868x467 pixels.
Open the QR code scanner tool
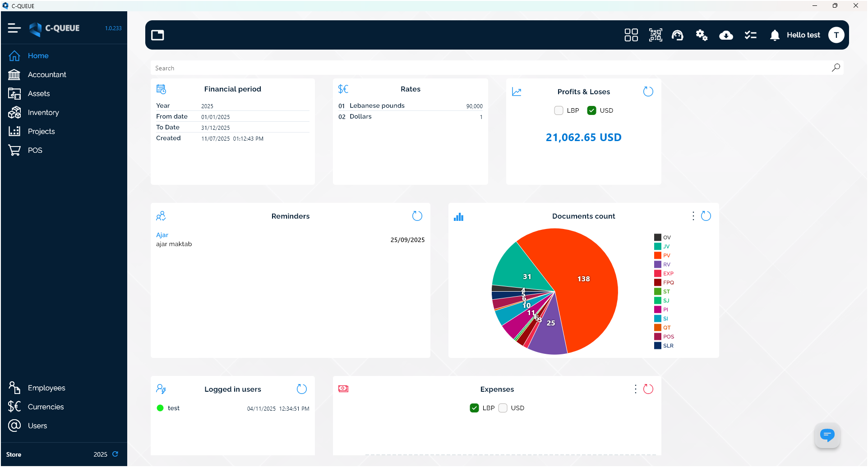pyautogui.click(x=656, y=35)
